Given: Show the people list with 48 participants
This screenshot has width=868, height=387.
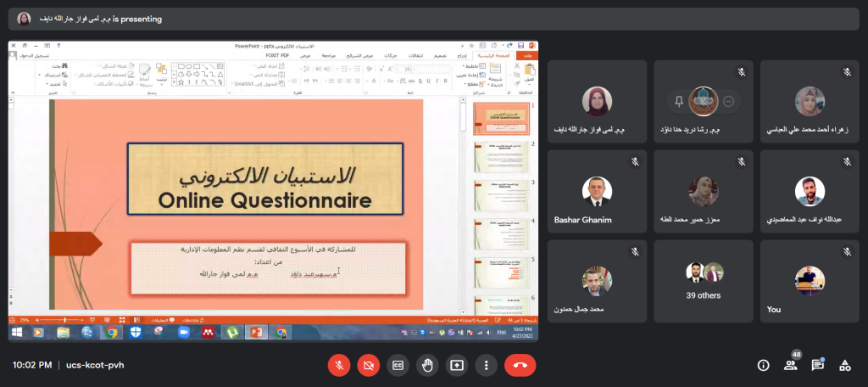Looking at the screenshot, I should [790, 365].
